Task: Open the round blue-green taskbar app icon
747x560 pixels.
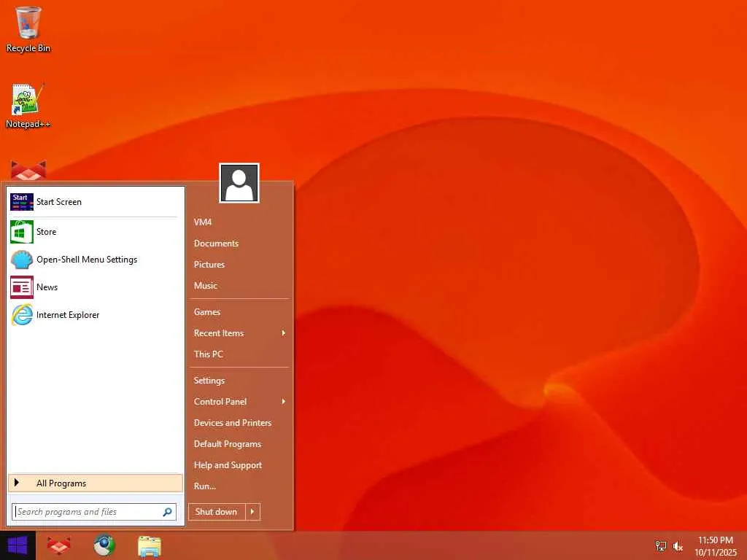Action: click(104, 545)
